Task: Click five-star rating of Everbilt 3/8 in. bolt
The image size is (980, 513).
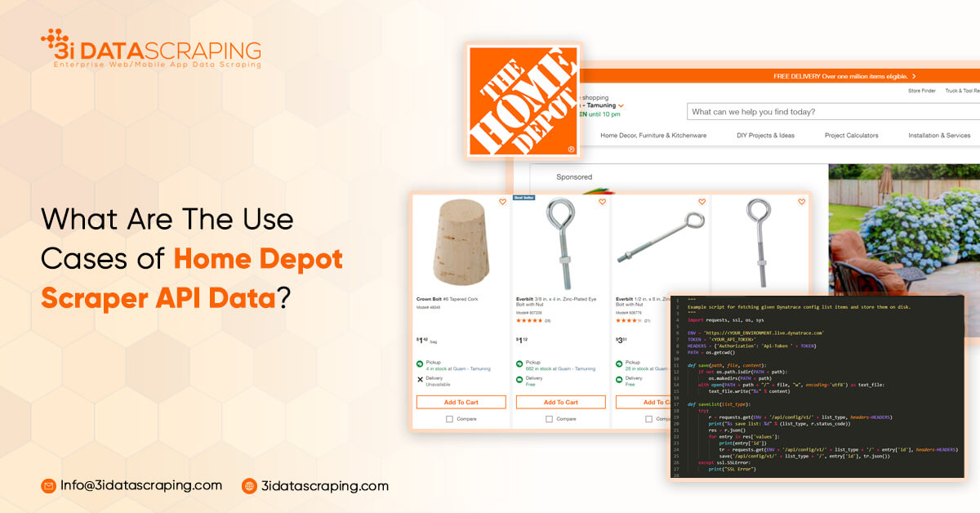Action: tap(529, 321)
